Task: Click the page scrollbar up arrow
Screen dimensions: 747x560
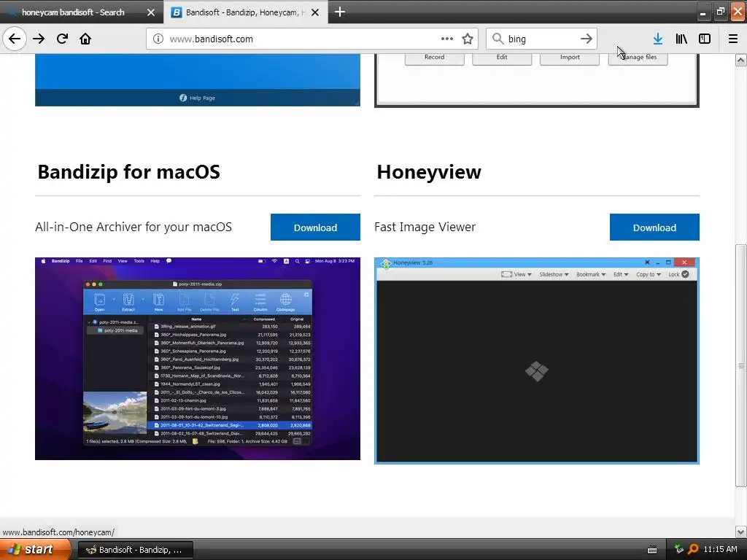Action: click(x=741, y=60)
